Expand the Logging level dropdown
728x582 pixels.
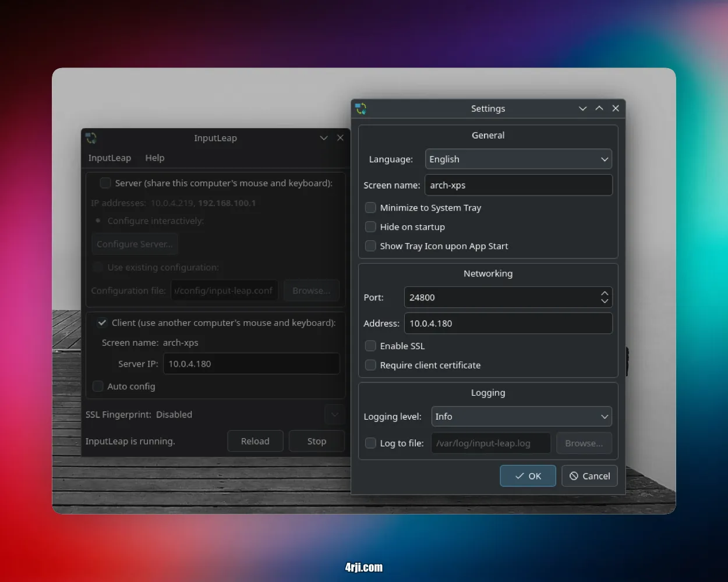click(521, 417)
